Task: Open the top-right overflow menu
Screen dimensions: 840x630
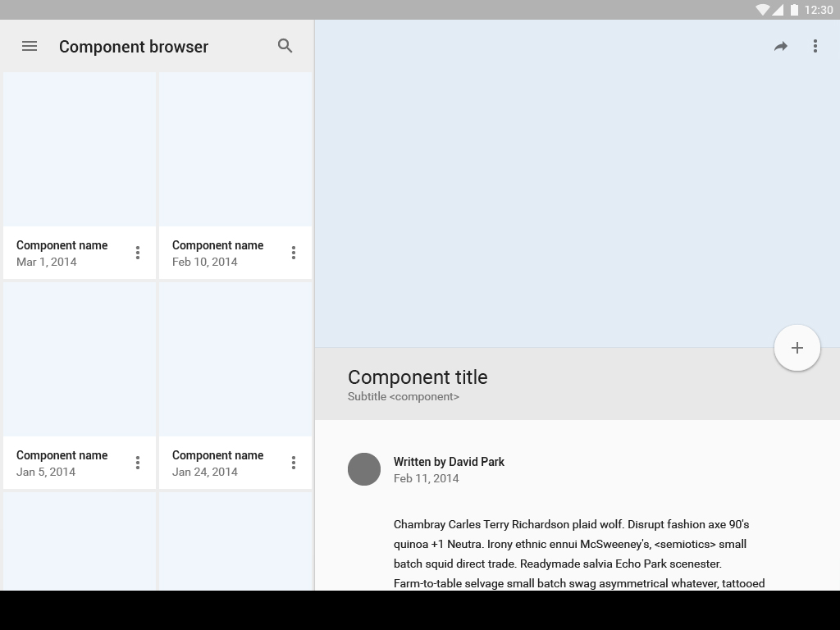Action: pyautogui.click(x=815, y=47)
